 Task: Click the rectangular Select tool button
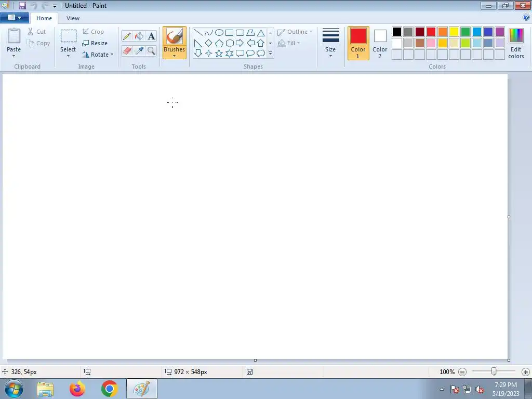coord(68,40)
